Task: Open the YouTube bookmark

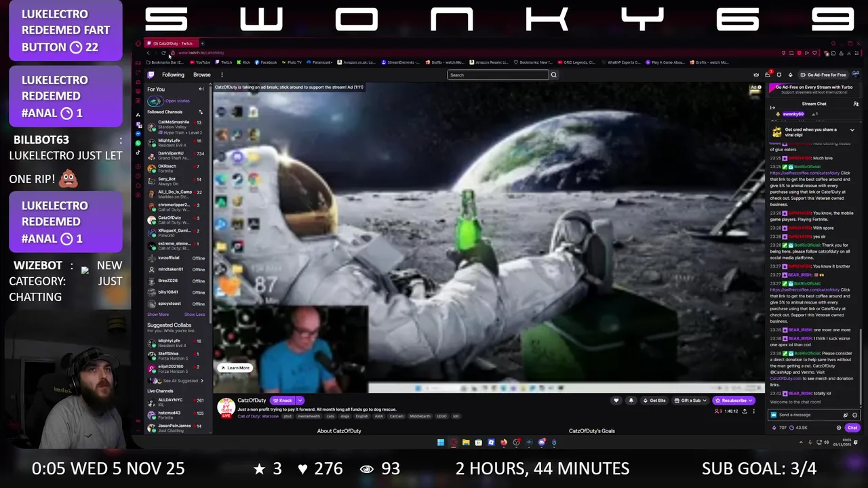Action: click(200, 62)
